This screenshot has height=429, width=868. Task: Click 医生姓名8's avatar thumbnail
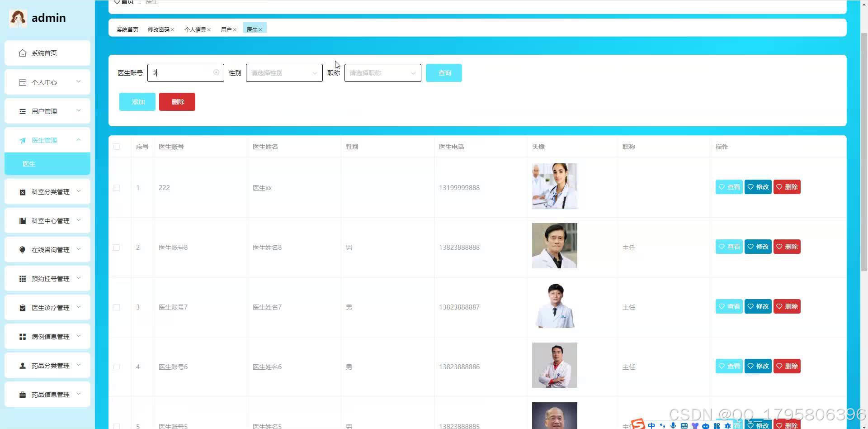point(555,246)
